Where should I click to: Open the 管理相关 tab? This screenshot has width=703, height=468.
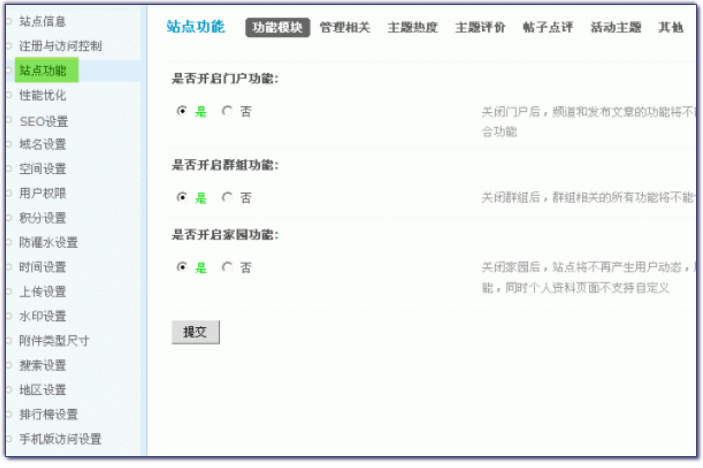coord(345,28)
